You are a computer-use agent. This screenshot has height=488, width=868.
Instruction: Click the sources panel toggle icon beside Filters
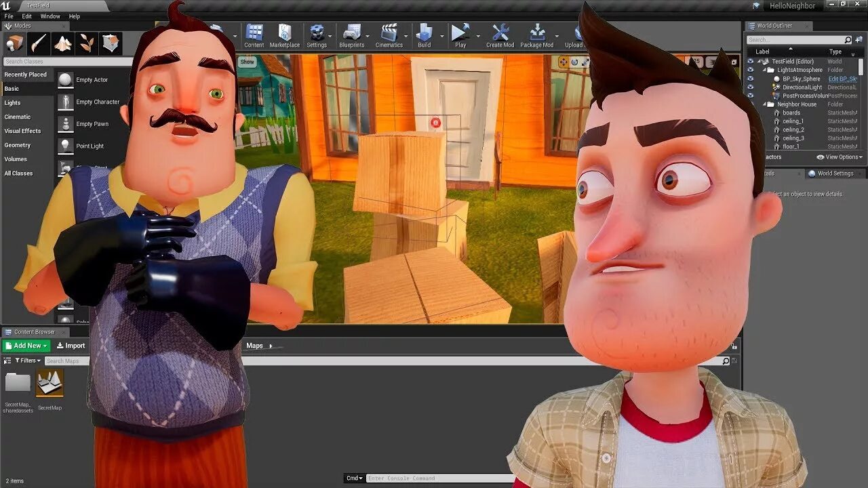[9, 361]
